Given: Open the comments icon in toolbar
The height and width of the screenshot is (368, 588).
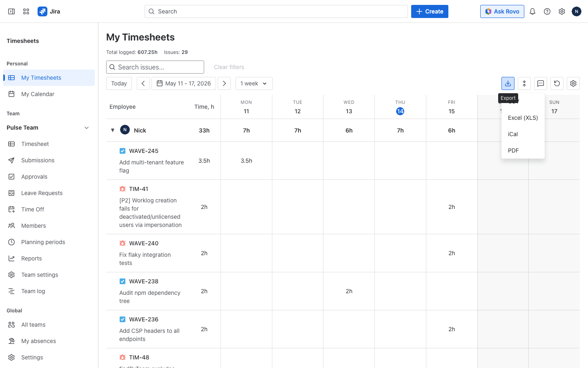Looking at the screenshot, I should click(x=541, y=83).
